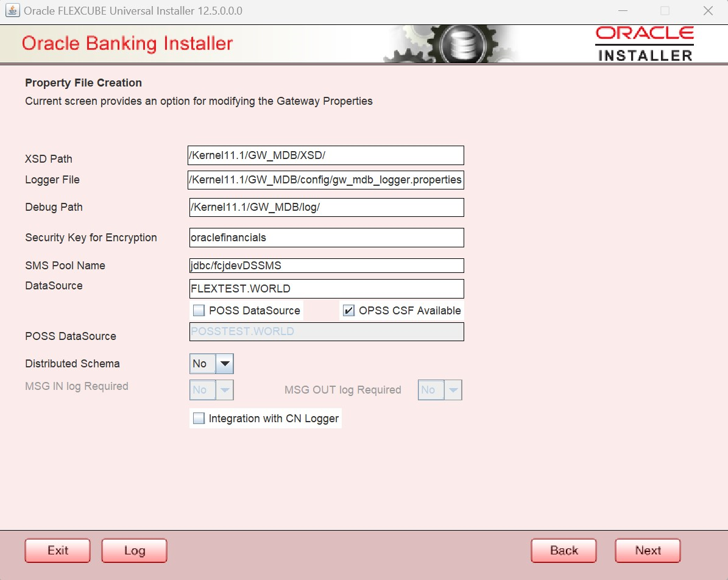This screenshot has width=728, height=580.
Task: Open MSG IN log Required dropdown
Action: (x=211, y=390)
